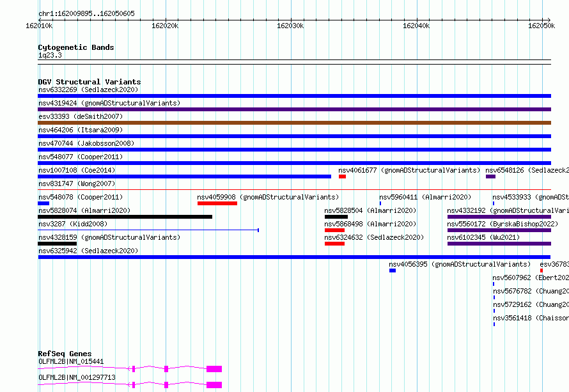
Task: Click the nsv5607962 (Ebert) variant label
Action: [x=531, y=278]
